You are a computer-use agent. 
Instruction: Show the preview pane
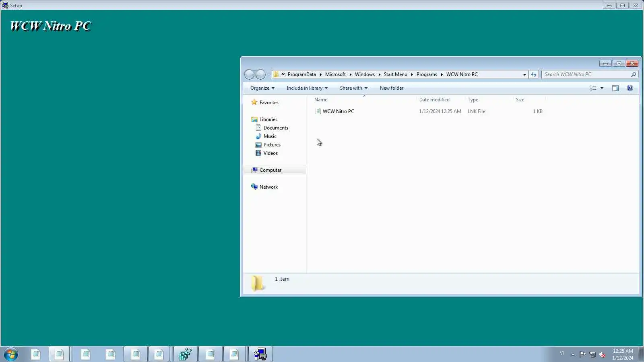(615, 88)
